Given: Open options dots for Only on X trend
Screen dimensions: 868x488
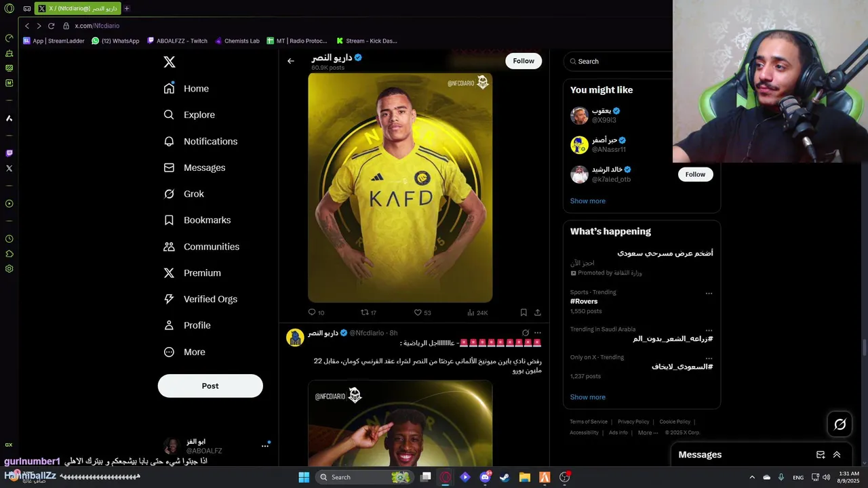Looking at the screenshot, I should pos(709,359).
